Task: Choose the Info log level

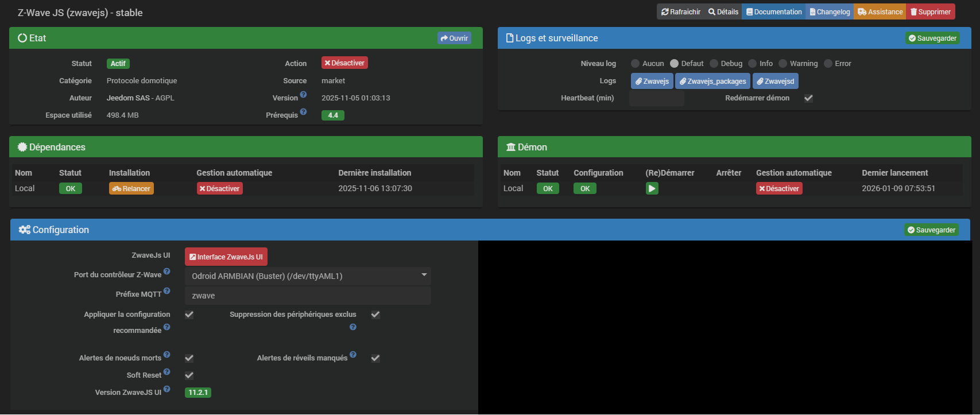Action: point(752,64)
